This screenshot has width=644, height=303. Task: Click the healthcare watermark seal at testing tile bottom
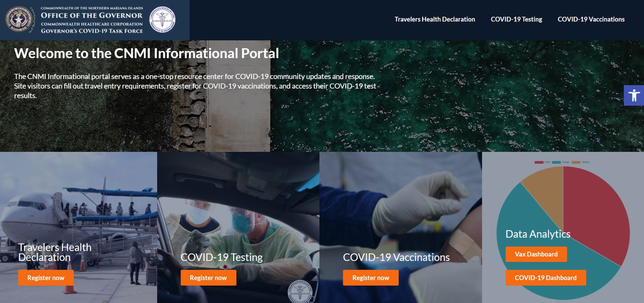[300, 291]
